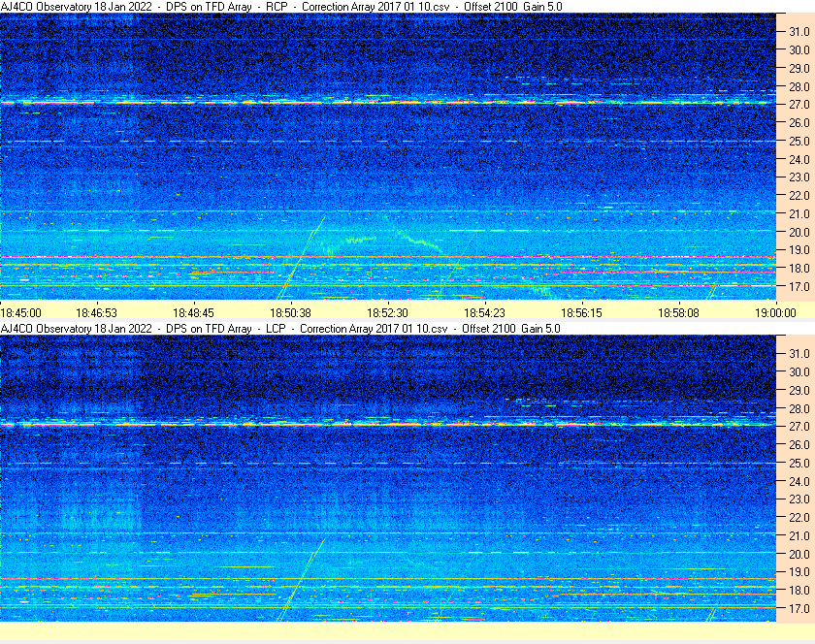Click 21.0 frequency label on LCP axis
Viewport: 815px width, 644px height.
click(799, 535)
